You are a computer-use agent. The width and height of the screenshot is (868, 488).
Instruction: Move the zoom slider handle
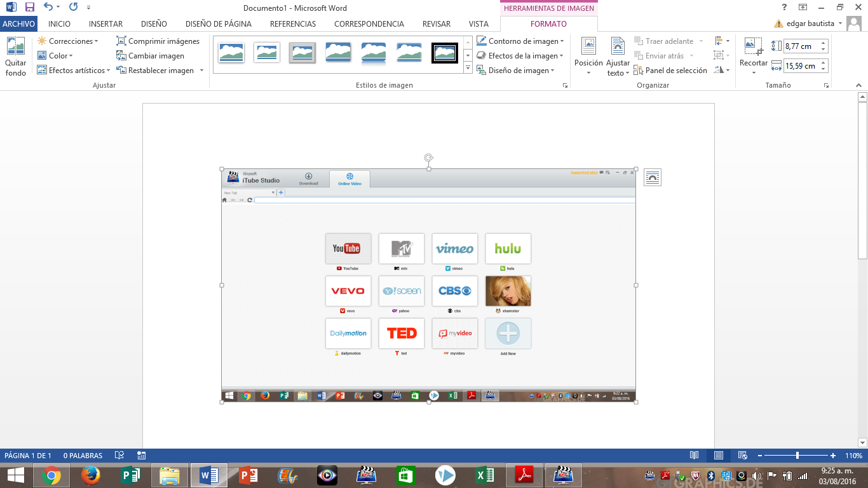click(x=797, y=456)
